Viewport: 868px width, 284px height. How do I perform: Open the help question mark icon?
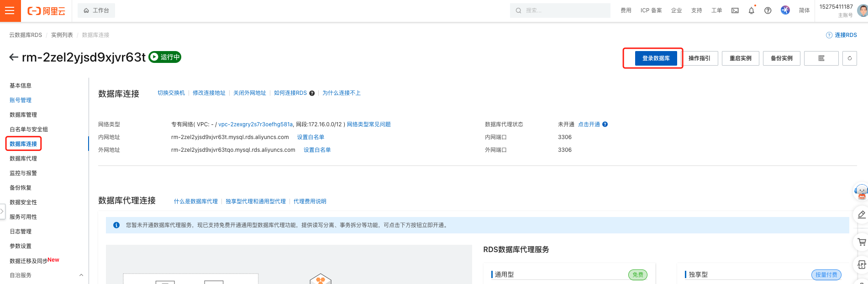768,10
